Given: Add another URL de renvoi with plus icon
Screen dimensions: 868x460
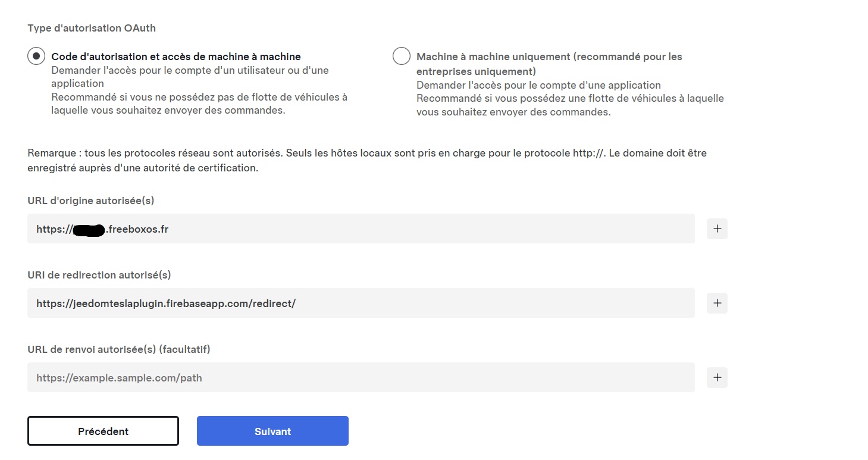Looking at the screenshot, I should (x=717, y=377).
